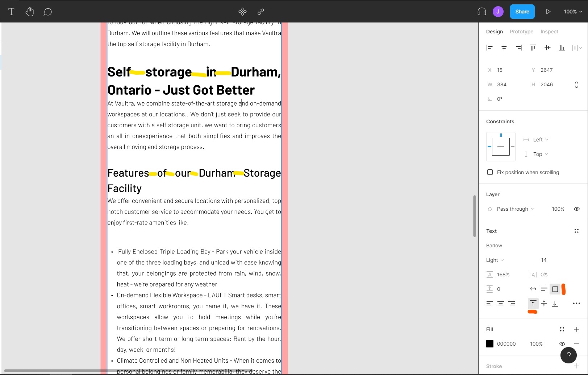Click the canvas horizontal scrollbar thumb
Screen dimensions: 588x375
tap(128, 370)
